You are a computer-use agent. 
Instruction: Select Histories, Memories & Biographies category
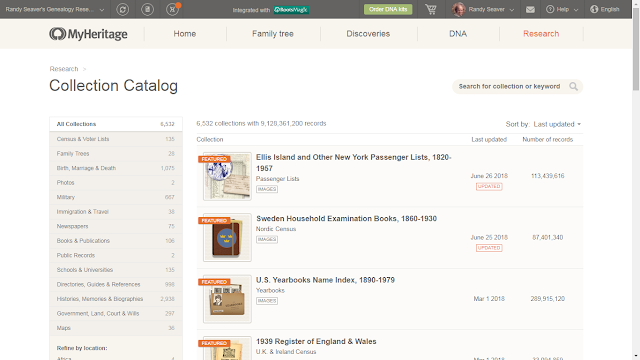(116, 299)
